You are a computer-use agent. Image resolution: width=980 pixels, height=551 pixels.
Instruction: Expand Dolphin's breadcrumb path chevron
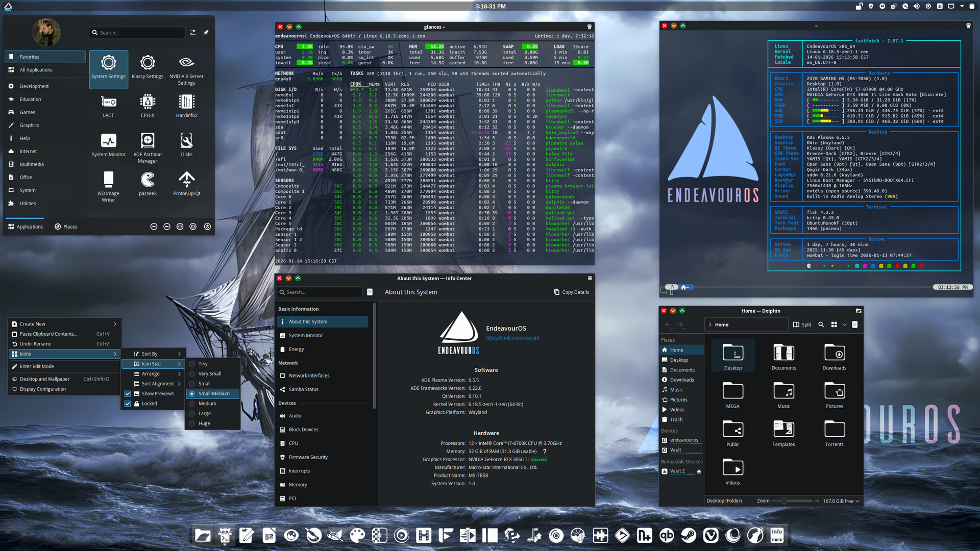[x=710, y=324]
